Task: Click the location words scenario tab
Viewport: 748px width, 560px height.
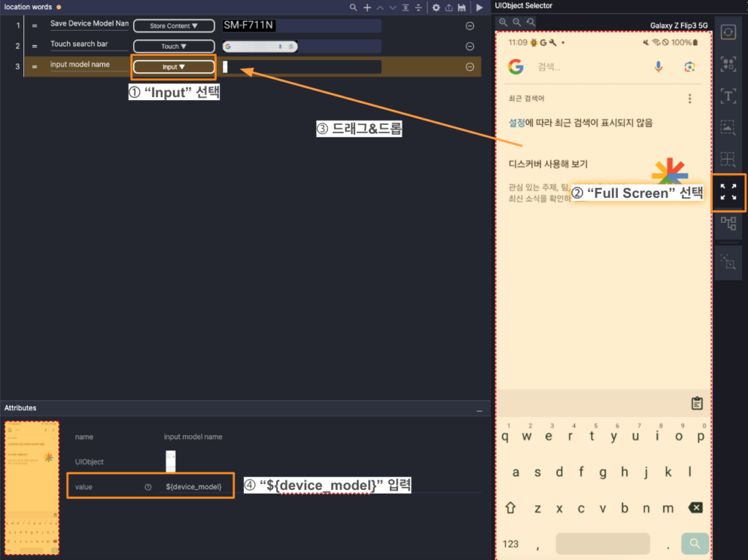Action: [x=28, y=7]
